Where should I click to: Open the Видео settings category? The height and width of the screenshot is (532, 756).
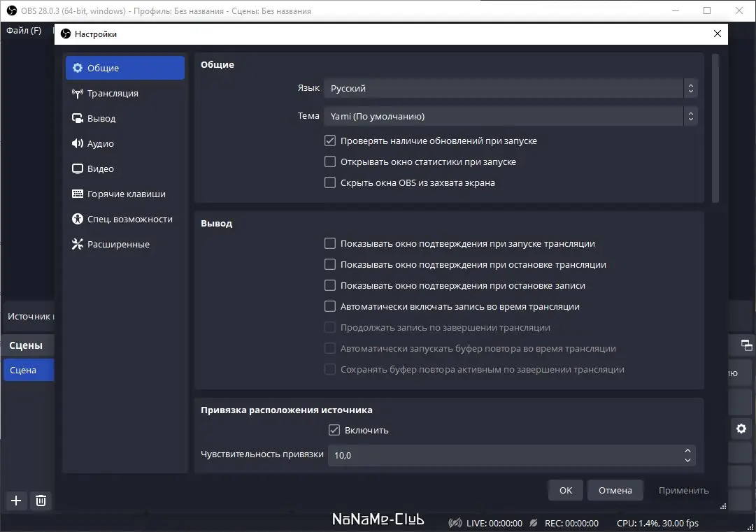(125, 168)
